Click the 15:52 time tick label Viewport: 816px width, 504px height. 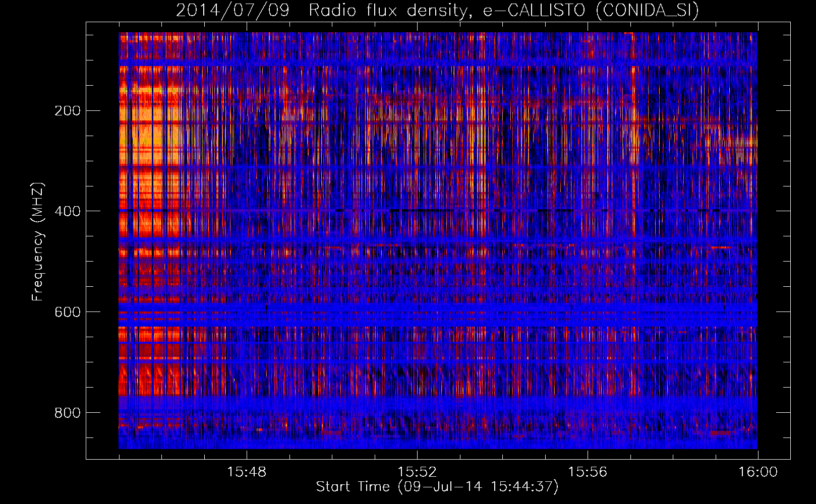click(x=417, y=472)
